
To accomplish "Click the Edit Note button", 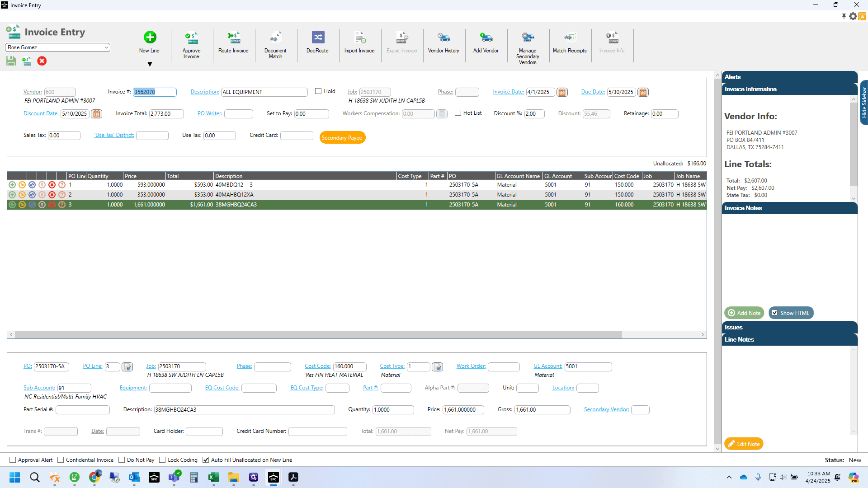I will click(744, 444).
